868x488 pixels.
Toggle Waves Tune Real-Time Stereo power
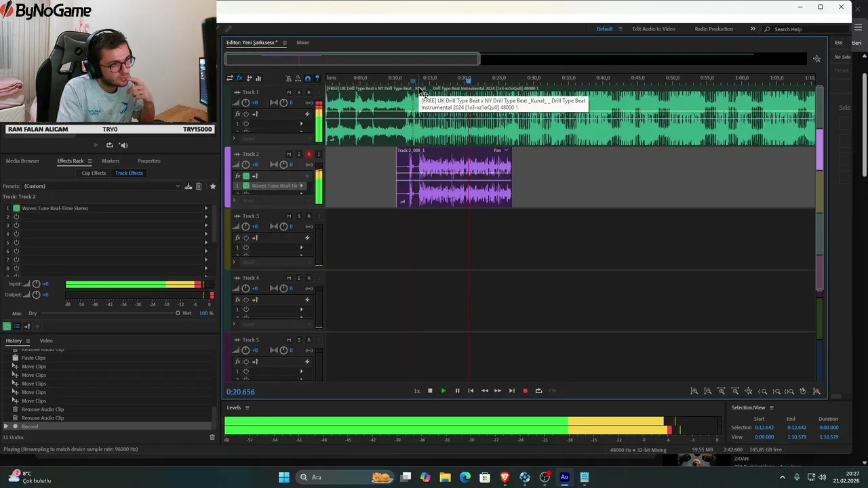(16, 208)
